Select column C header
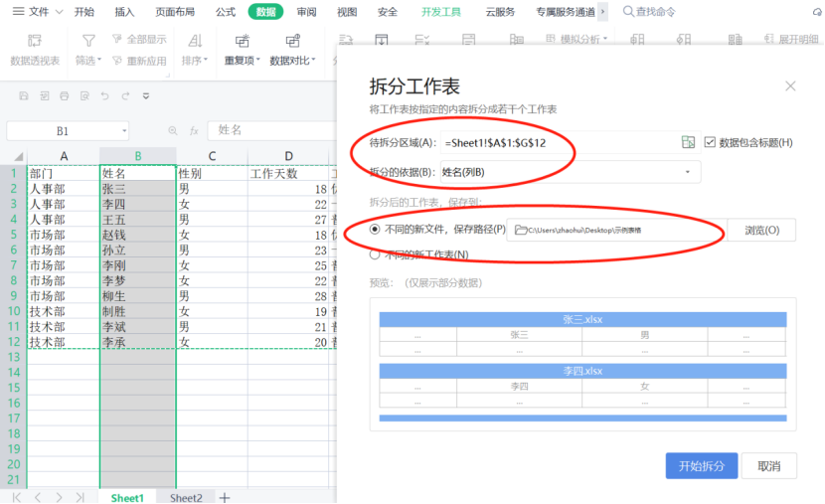 click(212, 156)
